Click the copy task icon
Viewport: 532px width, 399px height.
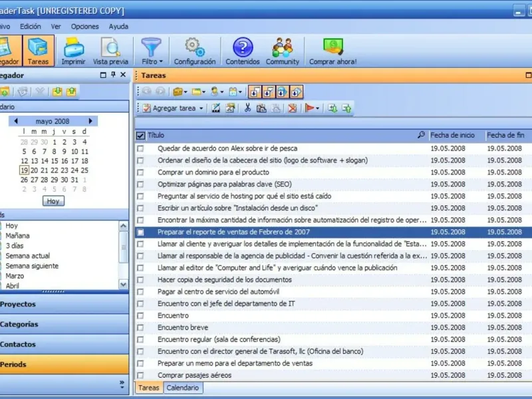[x=261, y=108]
